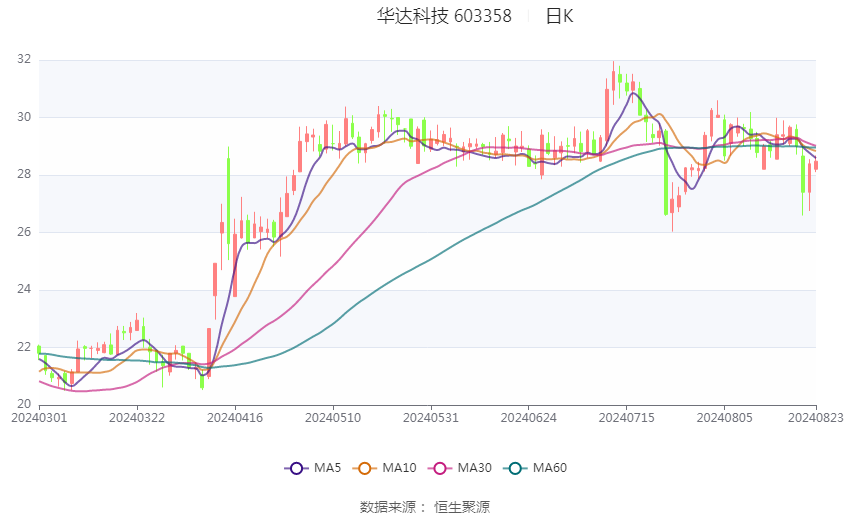Click the 日K label in title
850x517 pixels.
click(x=559, y=16)
